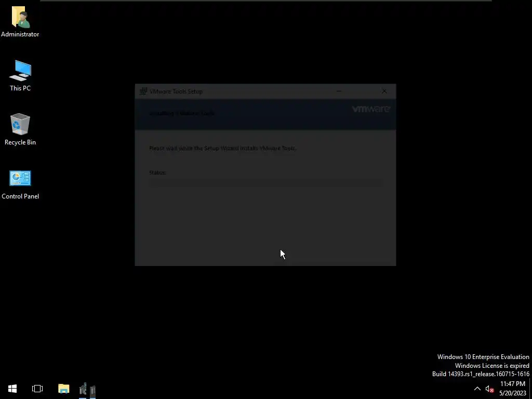Click the installation status progress bar
532x399 pixels.
pyautogui.click(x=265, y=183)
